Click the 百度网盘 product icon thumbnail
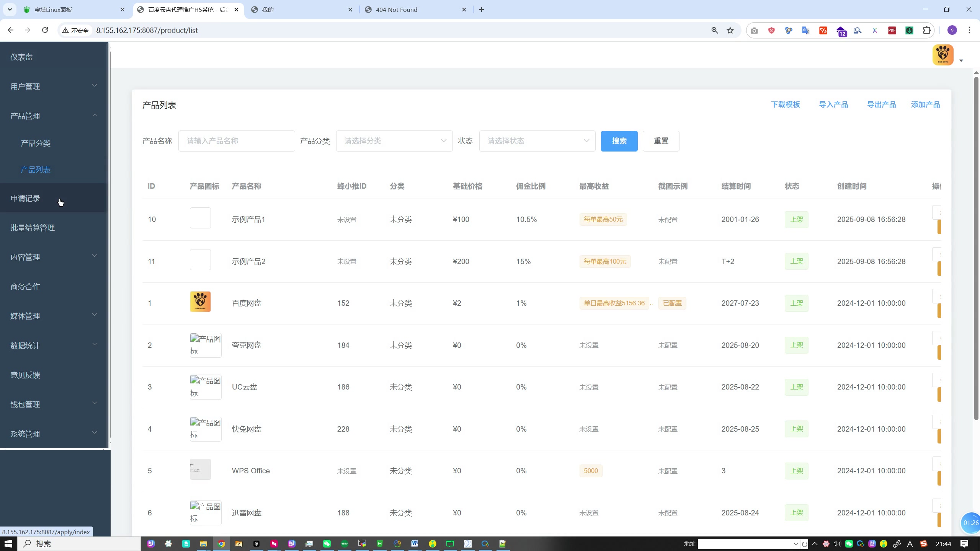This screenshot has height=551, width=980. [200, 302]
